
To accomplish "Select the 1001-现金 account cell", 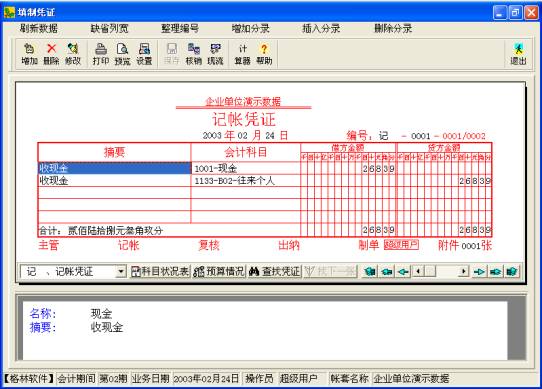I will 245,168.
